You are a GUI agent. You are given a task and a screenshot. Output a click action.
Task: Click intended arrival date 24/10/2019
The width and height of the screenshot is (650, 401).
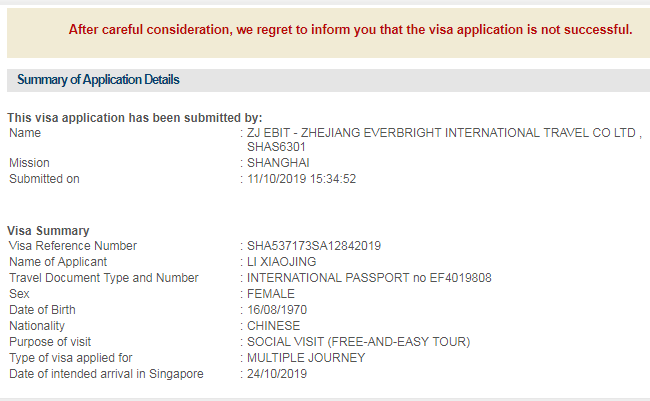tap(277, 374)
